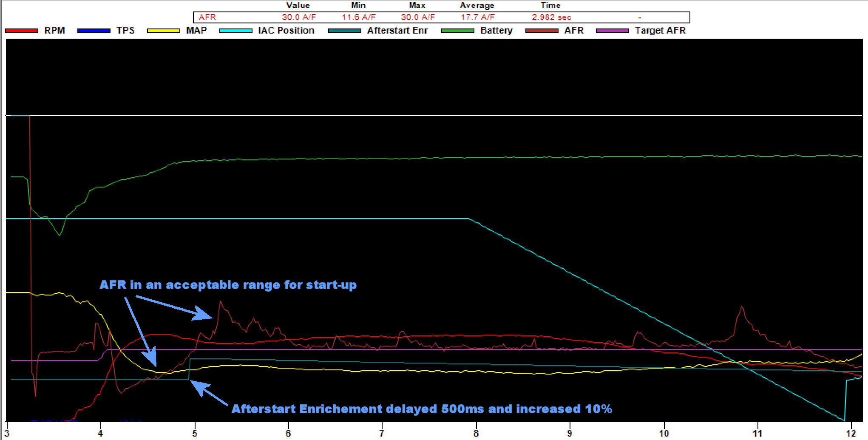The image size is (868, 440).
Task: Click the Max column header
Action: tap(417, 6)
